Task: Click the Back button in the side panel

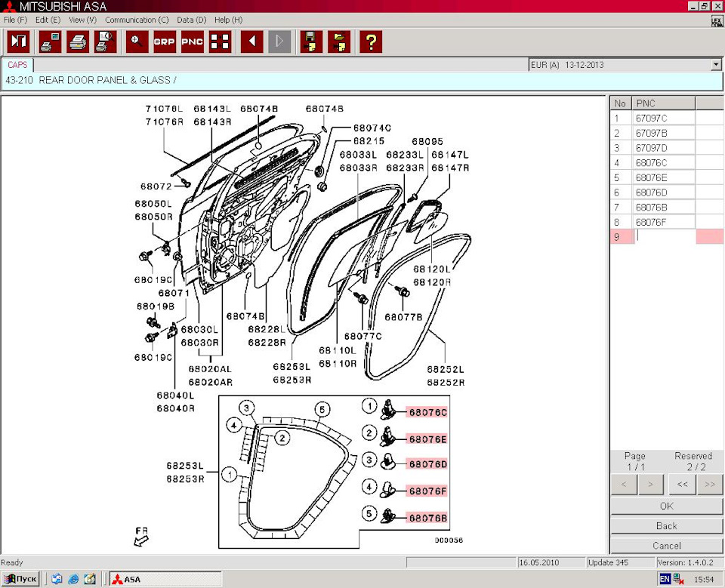Action: (666, 526)
